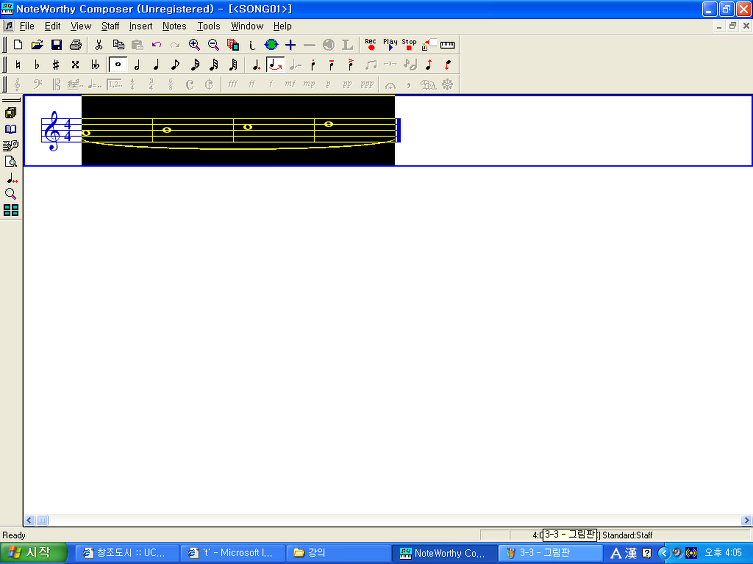The height and width of the screenshot is (564, 753).
Task: Select the half note duration
Action: coord(137,64)
